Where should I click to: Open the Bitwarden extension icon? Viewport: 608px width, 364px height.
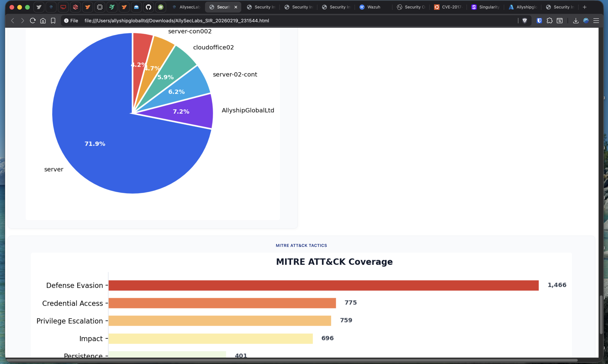click(539, 21)
